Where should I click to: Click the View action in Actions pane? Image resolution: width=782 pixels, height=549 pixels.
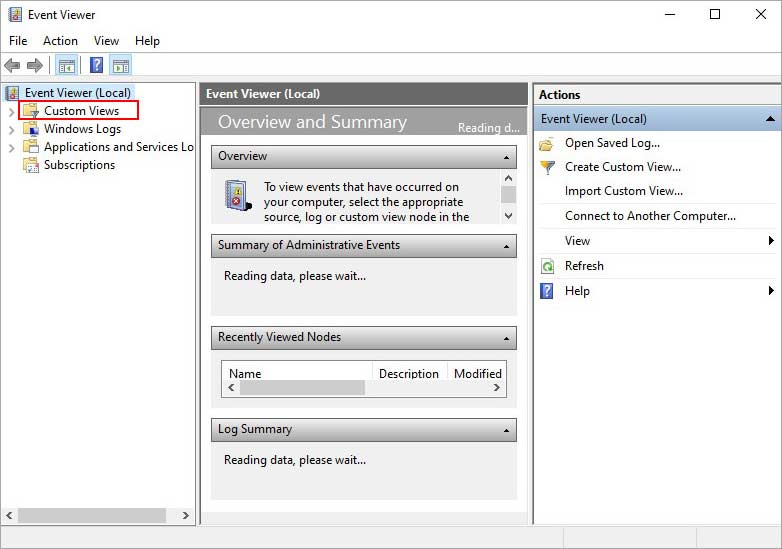[577, 241]
